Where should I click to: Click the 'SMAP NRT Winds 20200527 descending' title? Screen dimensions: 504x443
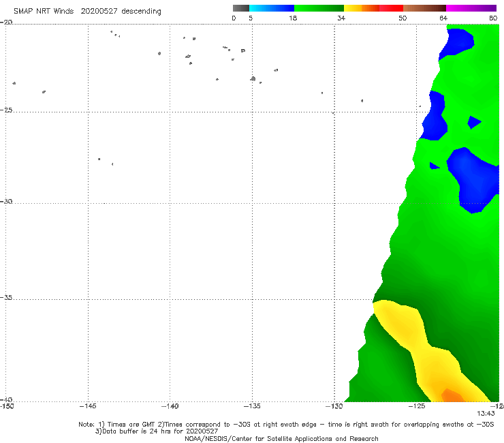click(87, 12)
